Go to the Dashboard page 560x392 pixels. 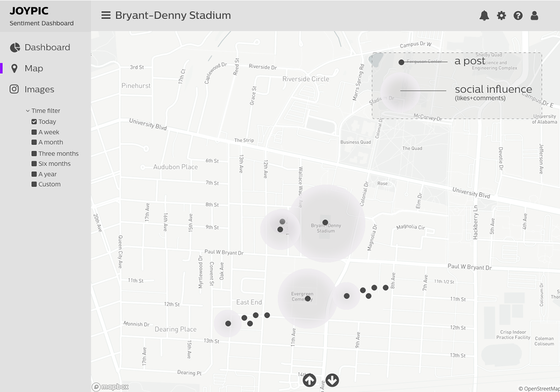point(47,47)
